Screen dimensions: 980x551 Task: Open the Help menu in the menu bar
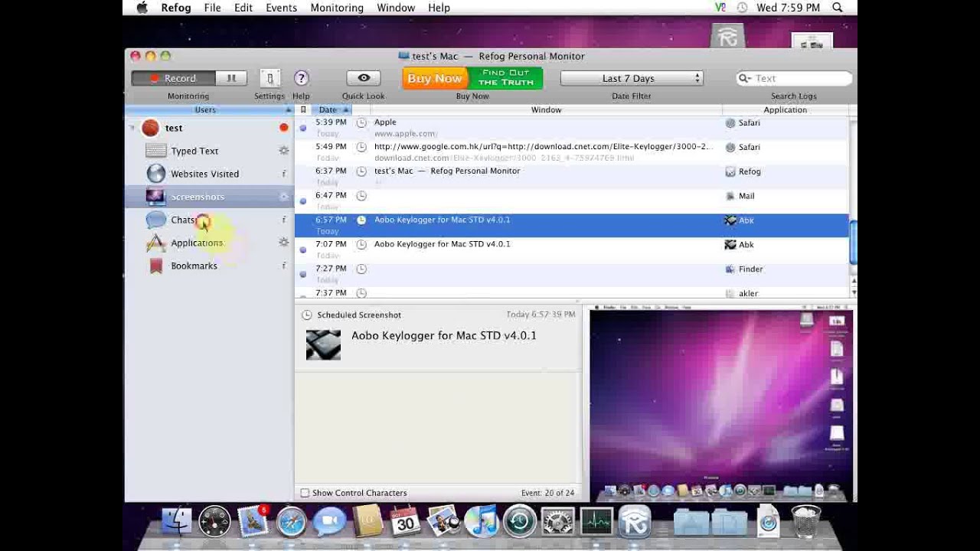pos(439,8)
